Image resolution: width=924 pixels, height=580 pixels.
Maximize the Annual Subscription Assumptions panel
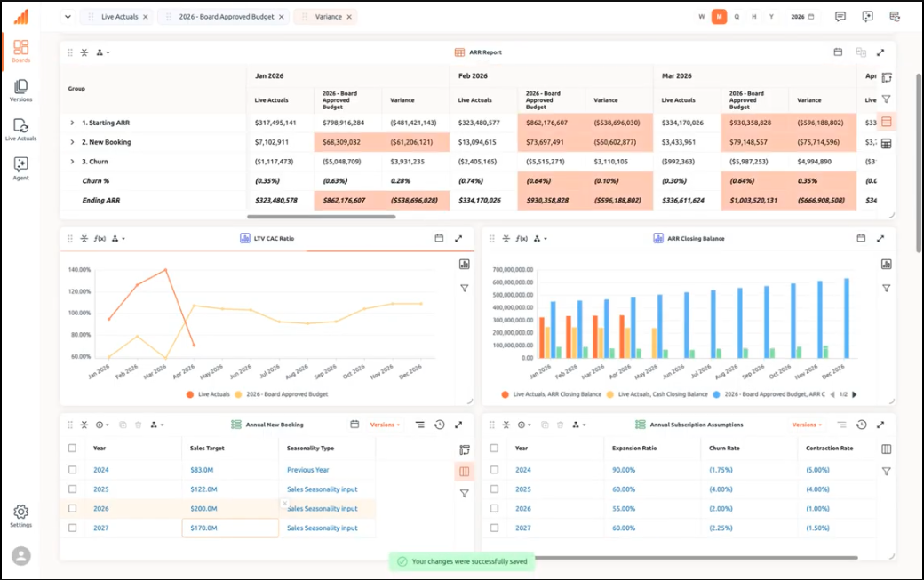tap(880, 425)
